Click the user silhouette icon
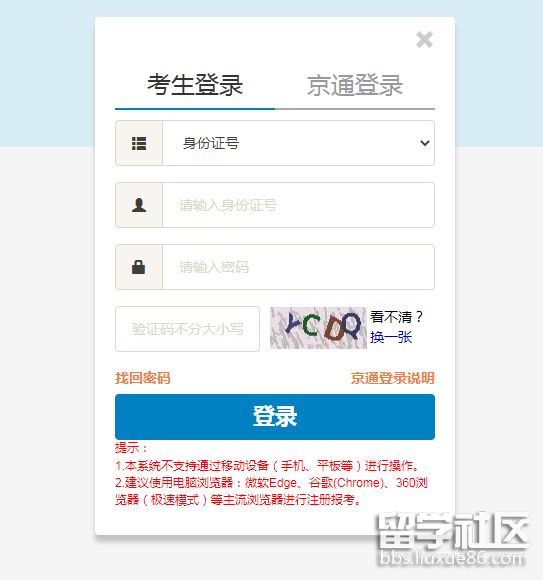543x580 pixels. pos(139,205)
